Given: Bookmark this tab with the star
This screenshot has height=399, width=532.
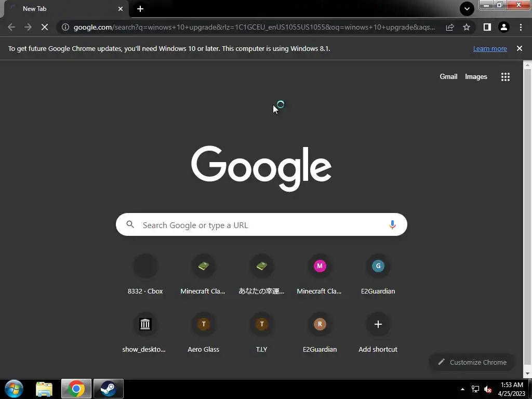Looking at the screenshot, I should 467,27.
